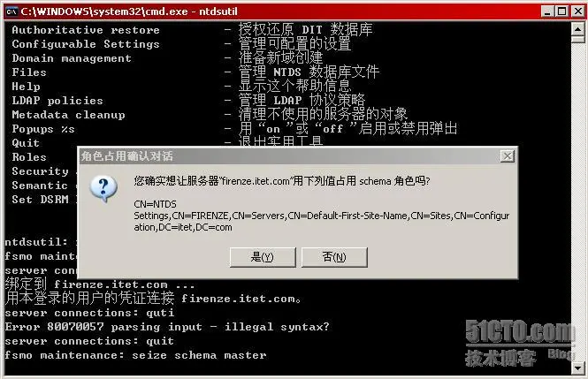This screenshot has height=379, width=588.
Task: Close the 角色占用确认对话 dialog
Action: pyautogui.click(x=507, y=155)
